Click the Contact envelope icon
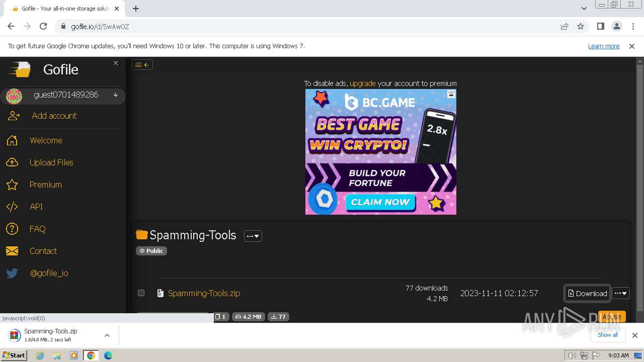This screenshot has height=362, width=644. 12,251
